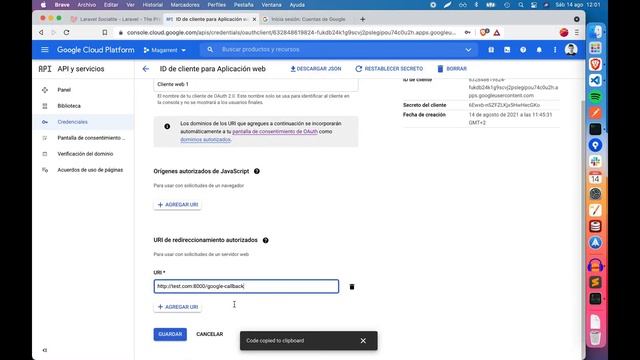Open a new browser tab
The height and width of the screenshot is (360, 640).
[362, 19]
